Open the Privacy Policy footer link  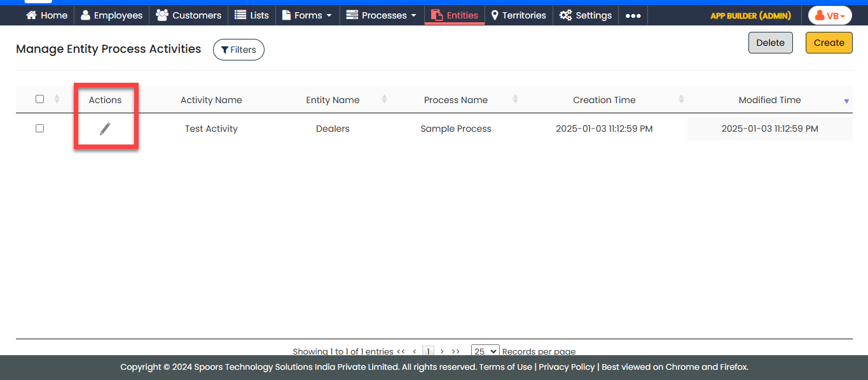(567, 367)
